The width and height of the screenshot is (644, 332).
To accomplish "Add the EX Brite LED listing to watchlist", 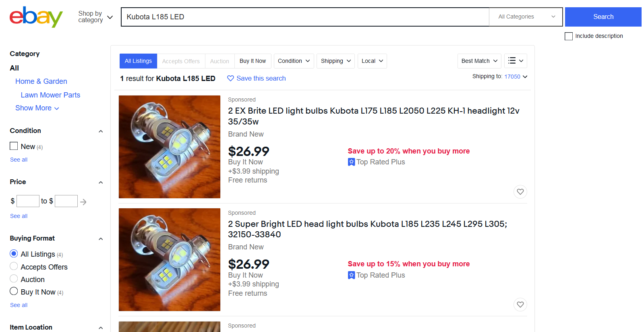I will [520, 192].
